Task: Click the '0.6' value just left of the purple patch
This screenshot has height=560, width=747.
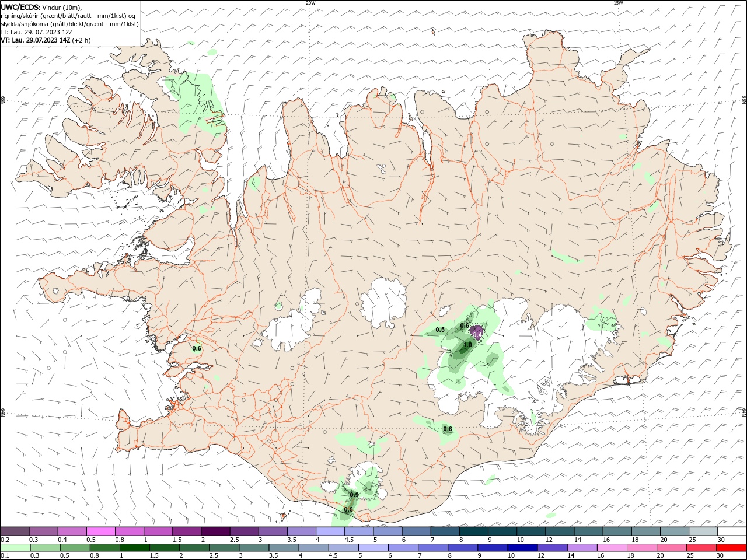Action: pos(465,325)
